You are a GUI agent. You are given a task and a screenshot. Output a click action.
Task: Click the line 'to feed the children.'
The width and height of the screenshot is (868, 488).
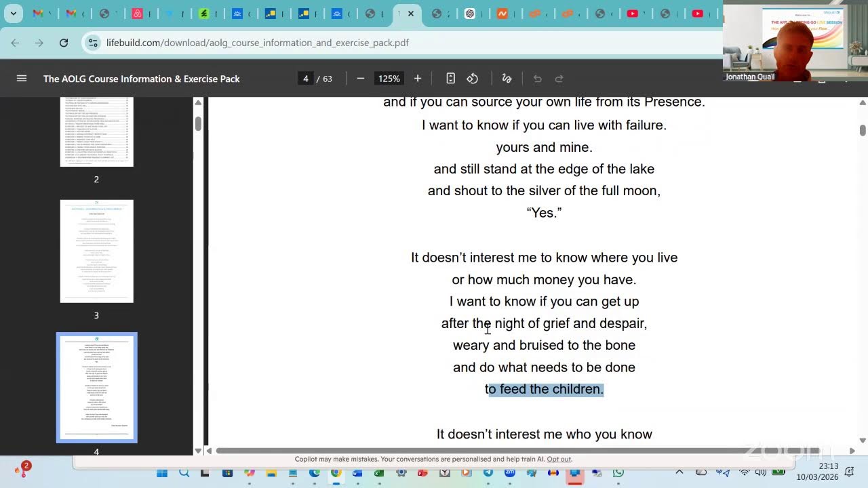(x=545, y=389)
